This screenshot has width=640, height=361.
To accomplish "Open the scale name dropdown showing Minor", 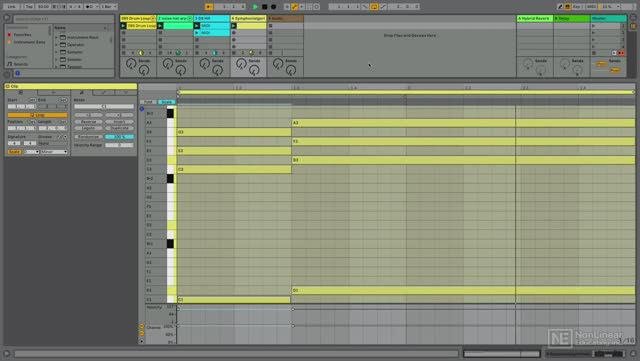I will pyautogui.click(x=53, y=152).
